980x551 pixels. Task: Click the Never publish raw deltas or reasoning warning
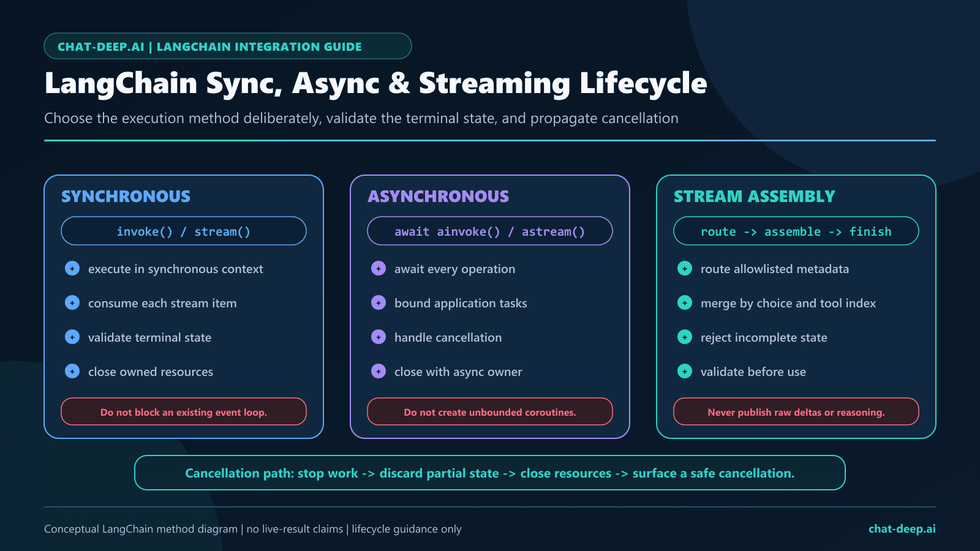pyautogui.click(x=796, y=411)
